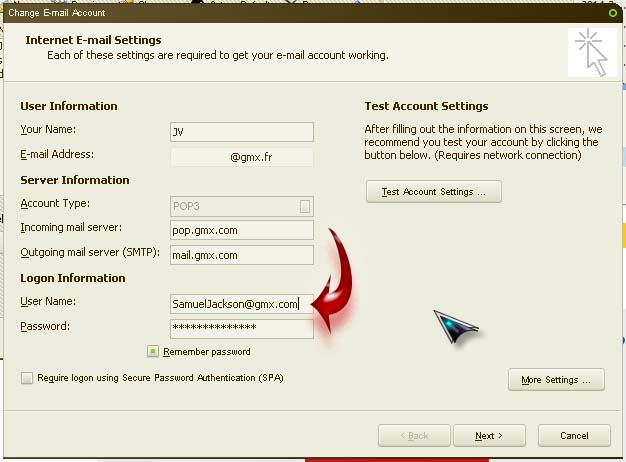Select the Password field
The width and height of the screenshot is (626, 462).
tap(241, 328)
